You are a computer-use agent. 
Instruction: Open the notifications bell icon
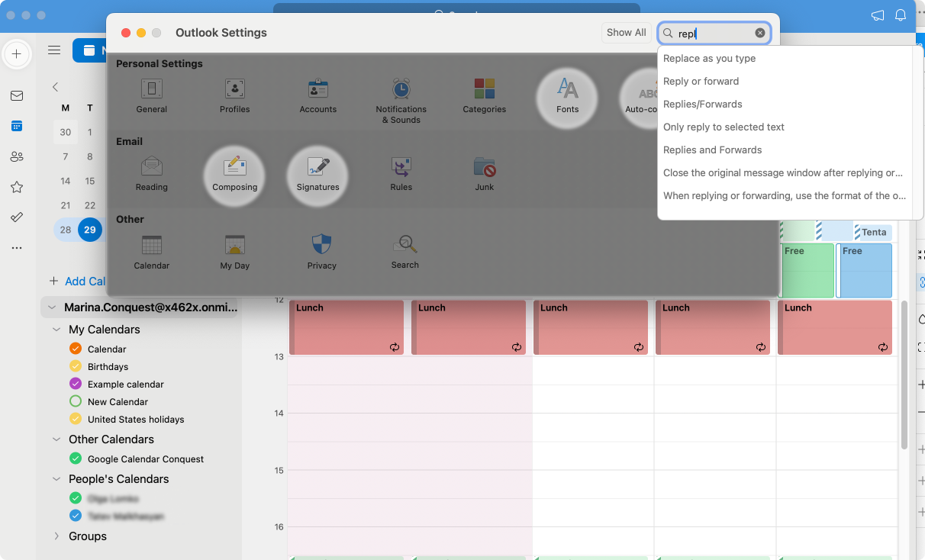click(901, 15)
